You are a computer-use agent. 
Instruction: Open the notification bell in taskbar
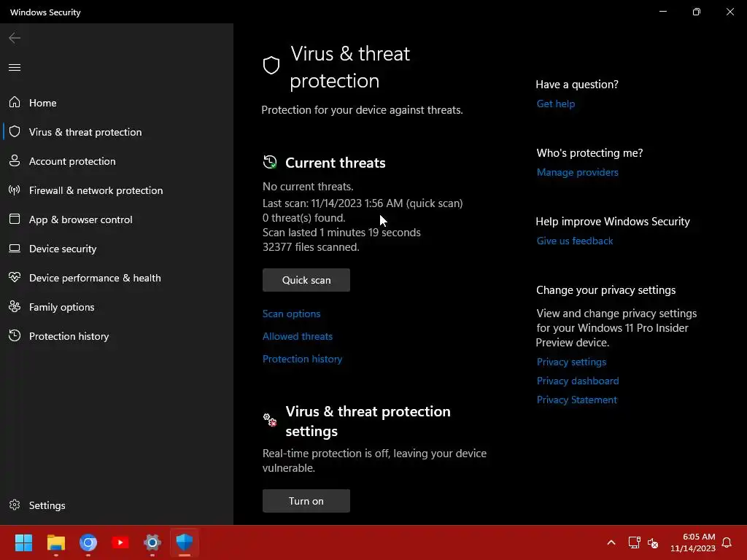[727, 542]
